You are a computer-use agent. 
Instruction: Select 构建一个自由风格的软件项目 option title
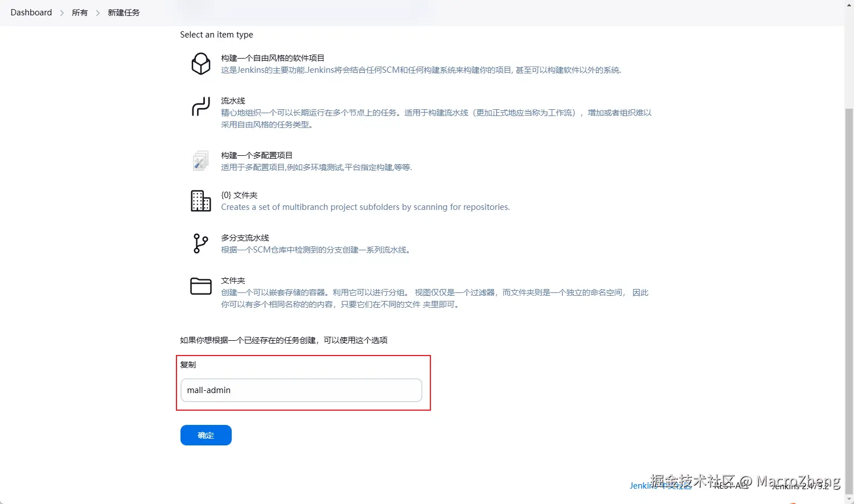[x=273, y=58]
